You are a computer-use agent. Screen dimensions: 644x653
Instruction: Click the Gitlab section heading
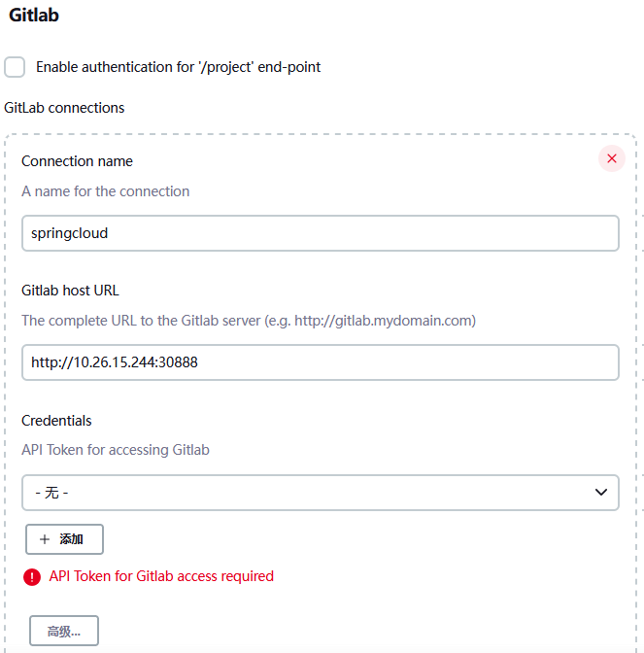pos(34,15)
